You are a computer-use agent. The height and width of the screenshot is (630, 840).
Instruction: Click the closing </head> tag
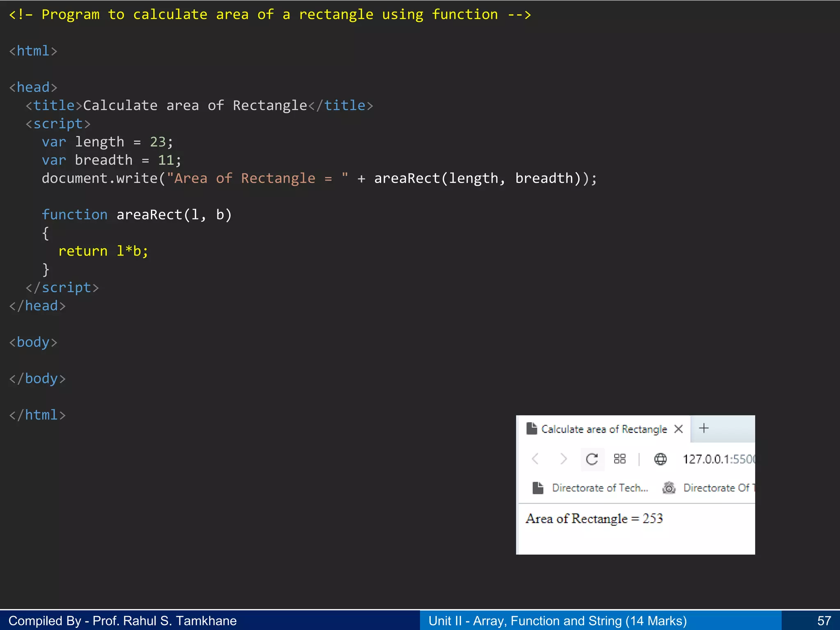pos(37,306)
